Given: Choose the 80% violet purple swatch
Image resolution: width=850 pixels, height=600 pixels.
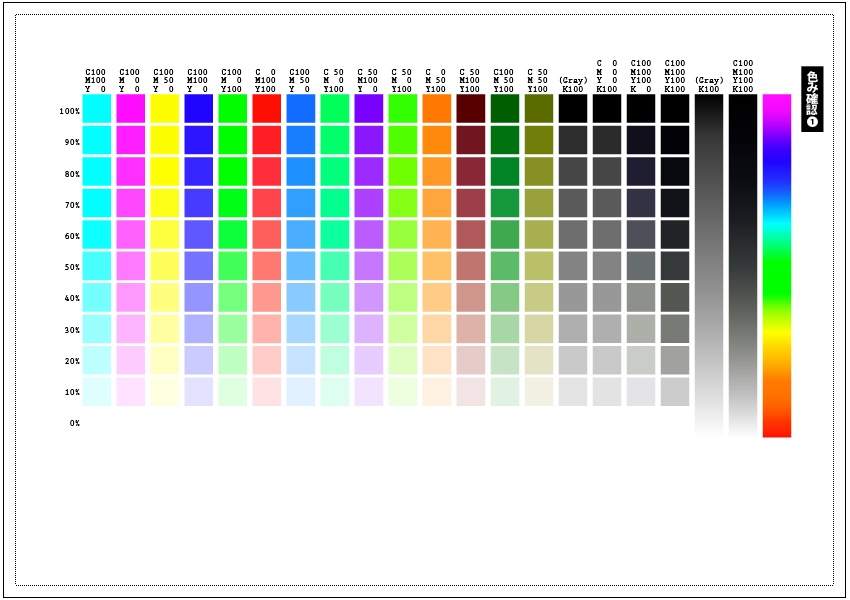Looking at the screenshot, I should coord(369,171).
